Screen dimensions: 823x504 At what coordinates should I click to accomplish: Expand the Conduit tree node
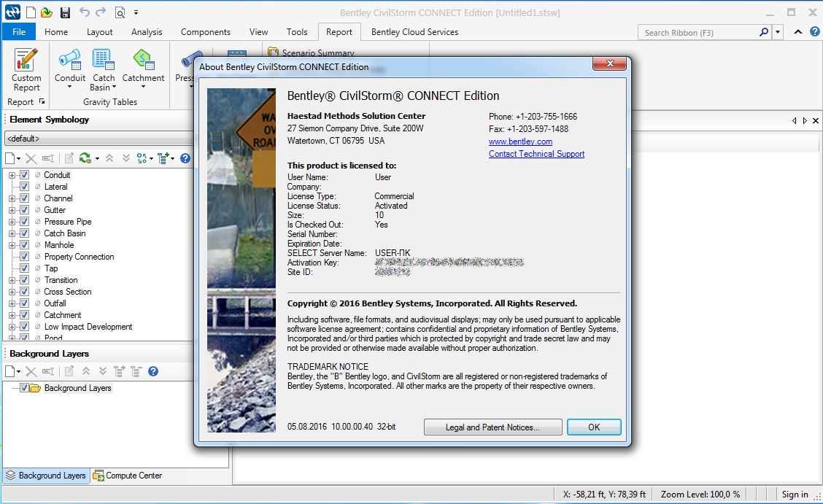[12, 175]
